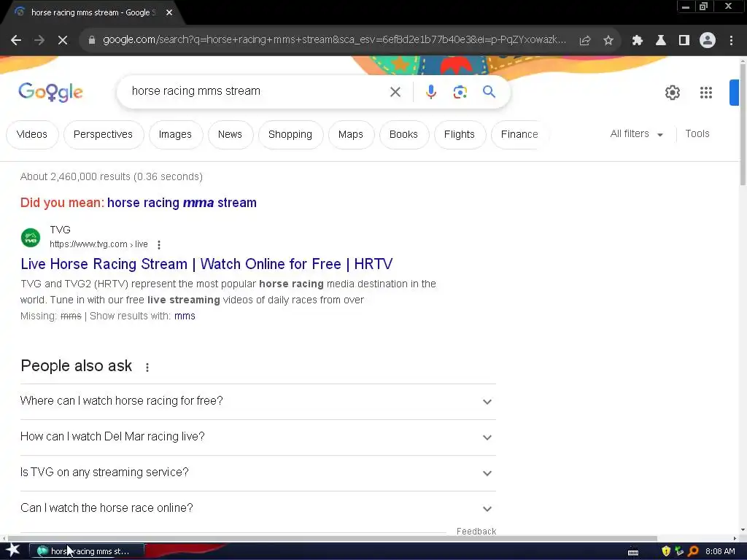
Task: Click the shield icon in system tray
Action: pos(666,551)
